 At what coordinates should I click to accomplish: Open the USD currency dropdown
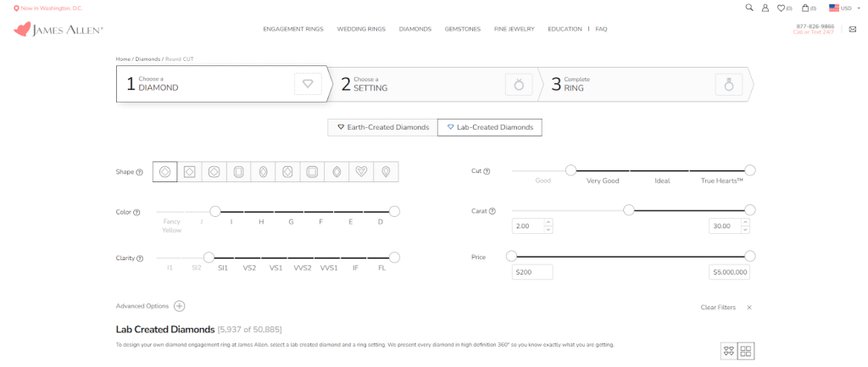pos(844,8)
